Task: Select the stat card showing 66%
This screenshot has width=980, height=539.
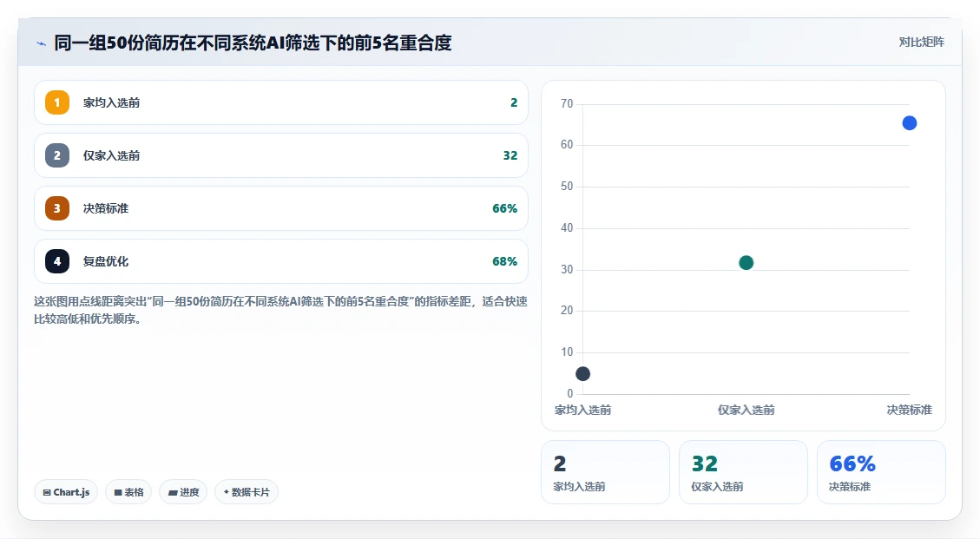Action: click(x=881, y=472)
